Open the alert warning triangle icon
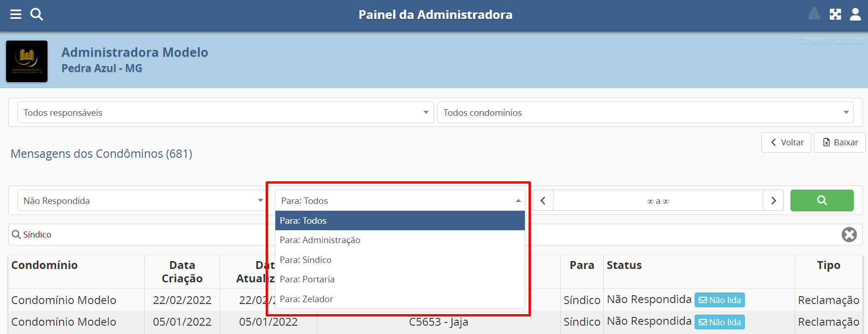The image size is (868, 334). coord(814,14)
